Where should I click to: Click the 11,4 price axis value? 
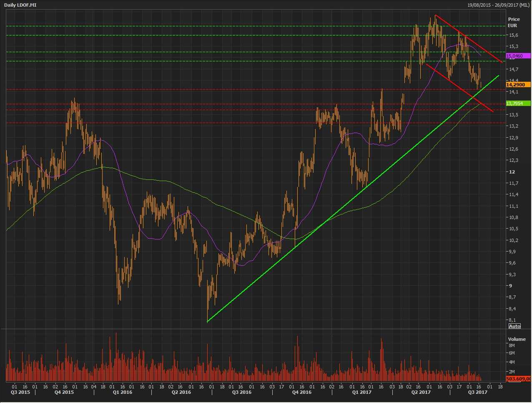click(x=513, y=194)
